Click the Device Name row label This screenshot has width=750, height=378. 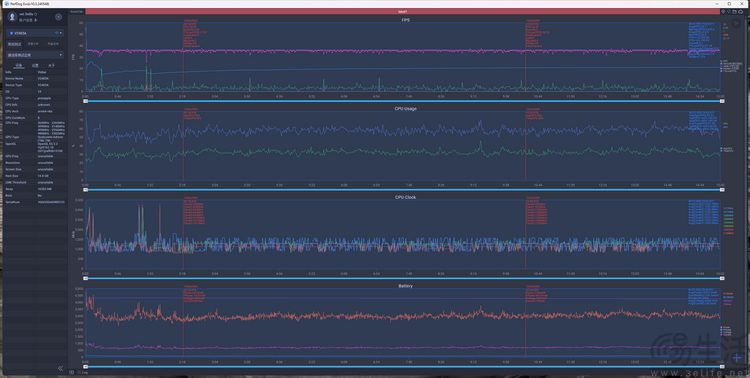coord(14,78)
